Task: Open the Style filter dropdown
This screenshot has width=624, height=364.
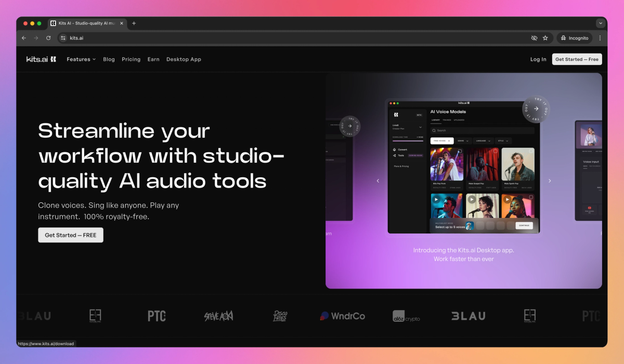Action: tap(503, 141)
